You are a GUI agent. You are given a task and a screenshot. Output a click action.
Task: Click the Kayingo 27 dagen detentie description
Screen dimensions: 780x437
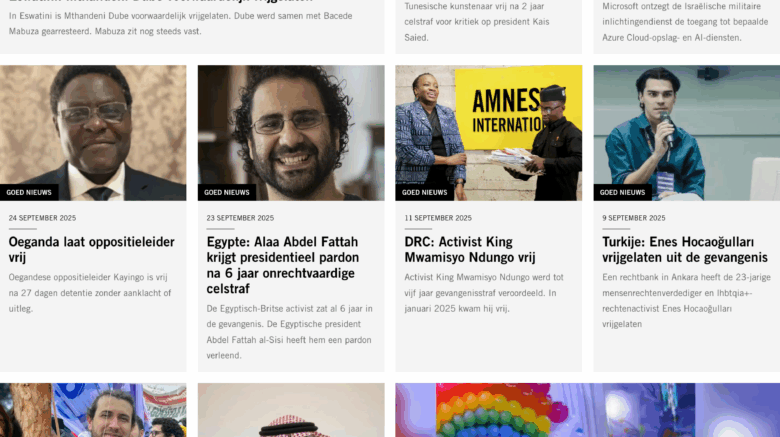(91, 292)
